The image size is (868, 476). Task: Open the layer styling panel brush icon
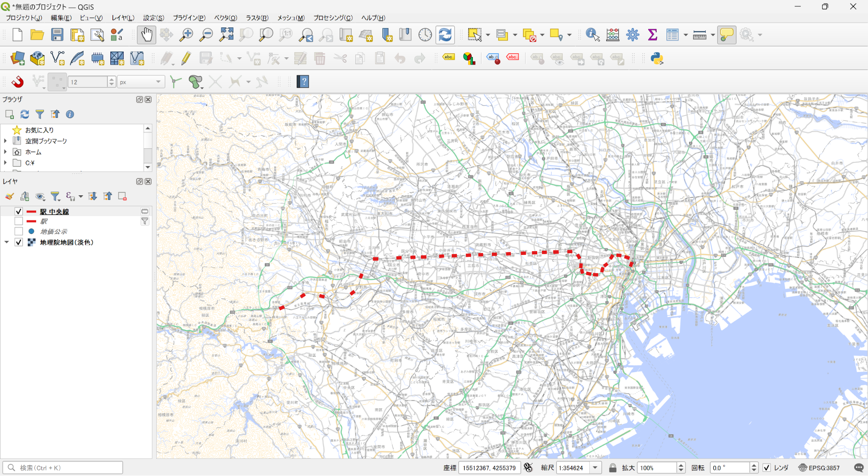(x=10, y=197)
